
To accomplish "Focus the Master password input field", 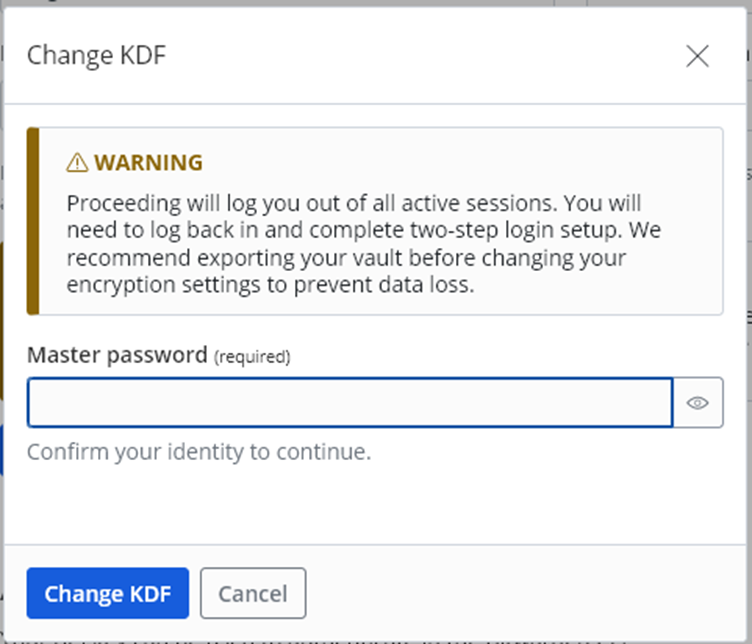I will point(350,403).
